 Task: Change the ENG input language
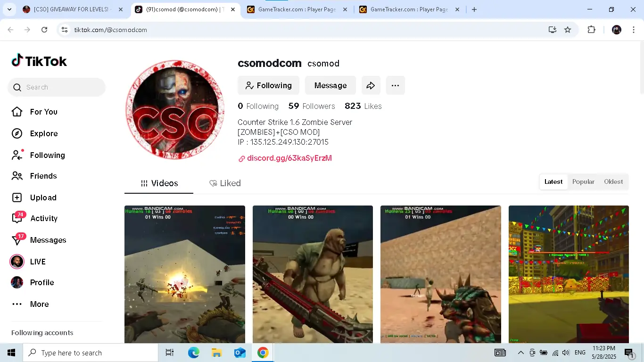tap(580, 353)
